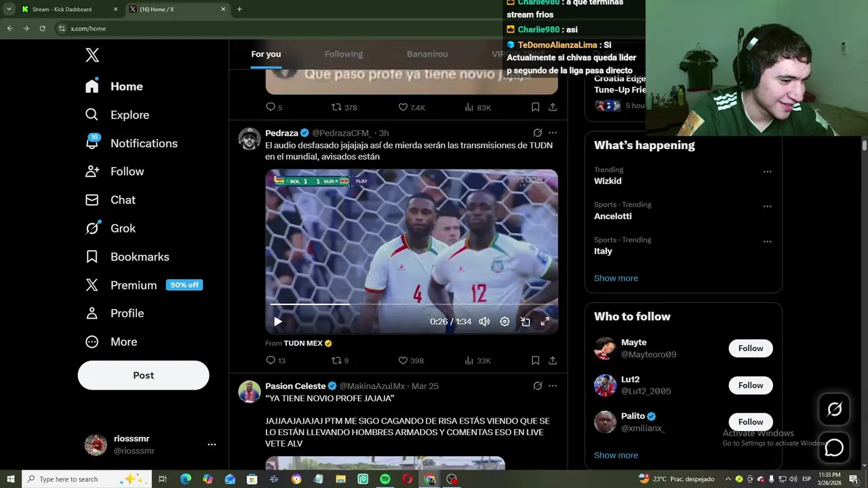Reply to the 5-comment post above

click(273, 107)
